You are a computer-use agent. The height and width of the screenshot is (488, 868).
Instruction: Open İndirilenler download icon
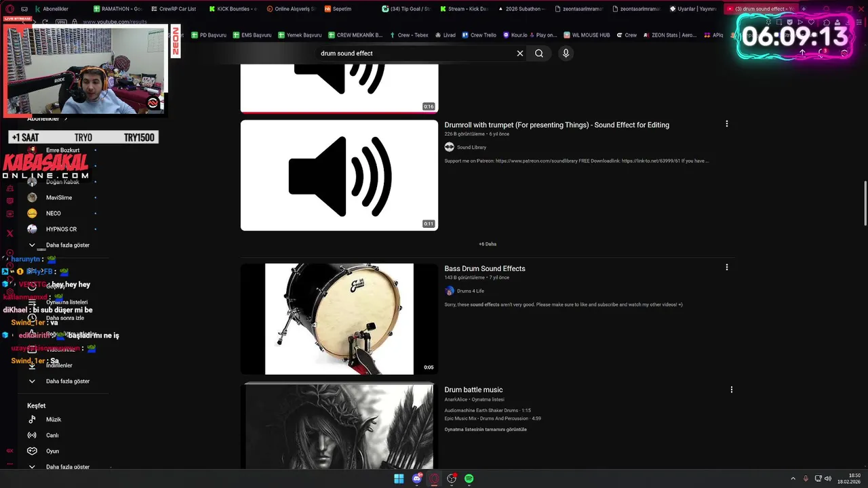(32, 365)
